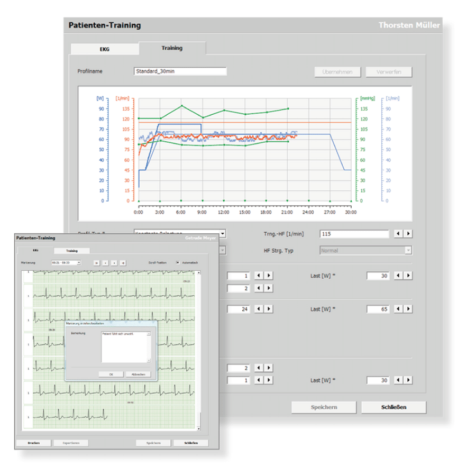The image size is (476, 476).
Task: Click Exportieren in the EKG window
Action: [x=71, y=443]
